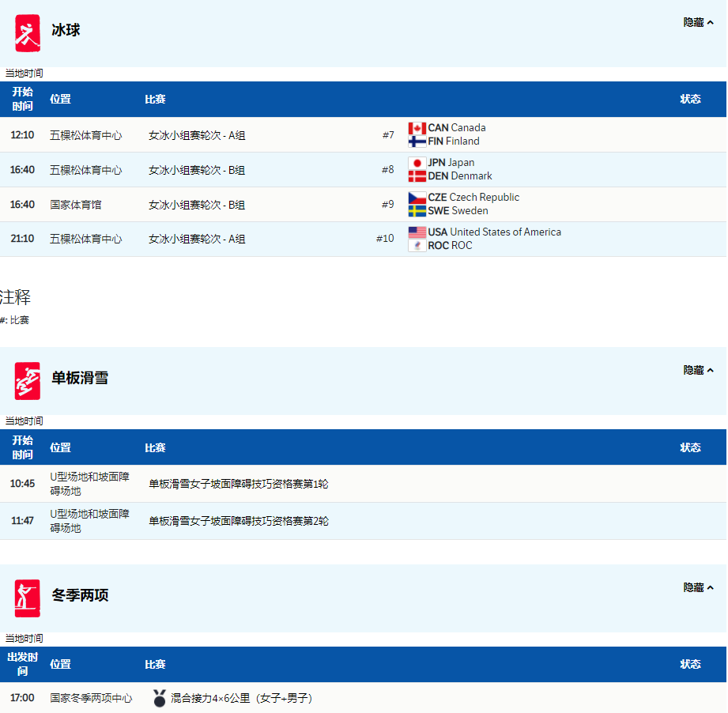This screenshot has height=713, width=728.
Task: Collapse the 冰球 section using 隐藏
Action: click(x=698, y=23)
